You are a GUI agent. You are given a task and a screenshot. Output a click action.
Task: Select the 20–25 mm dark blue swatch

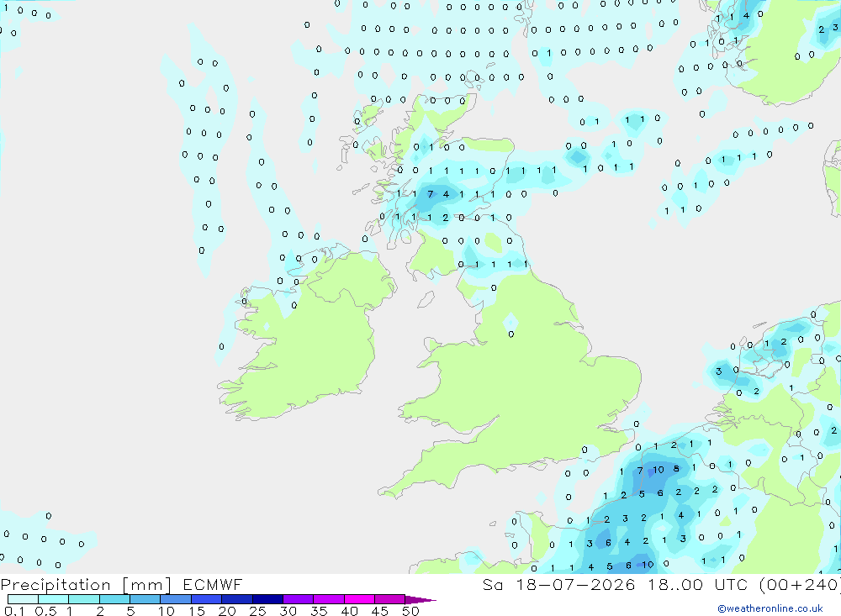pos(237,599)
